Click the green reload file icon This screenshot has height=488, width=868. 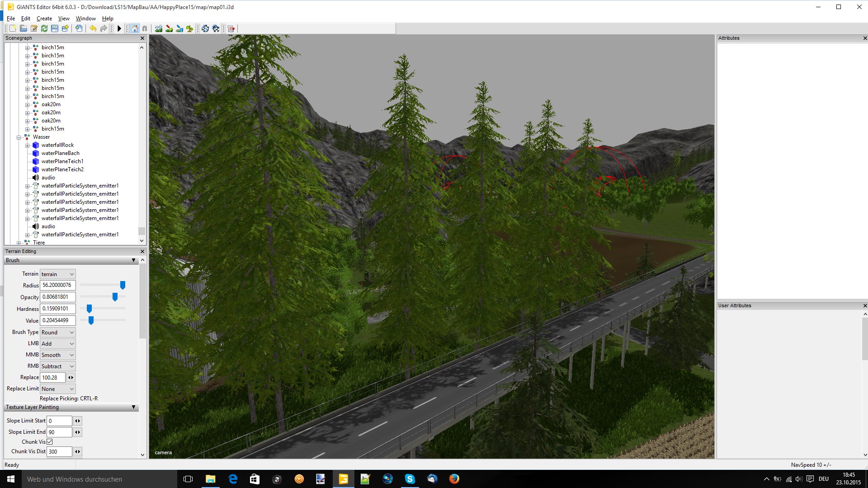44,28
